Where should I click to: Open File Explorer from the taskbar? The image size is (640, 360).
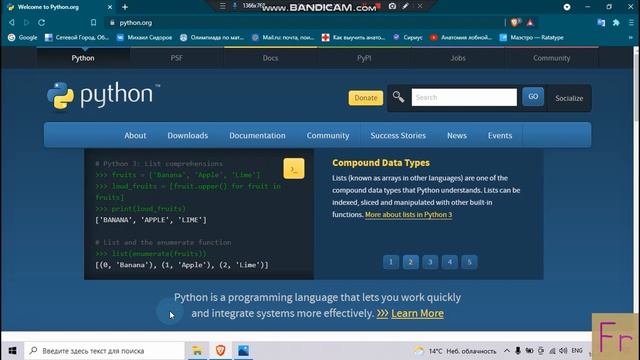(x=197, y=351)
